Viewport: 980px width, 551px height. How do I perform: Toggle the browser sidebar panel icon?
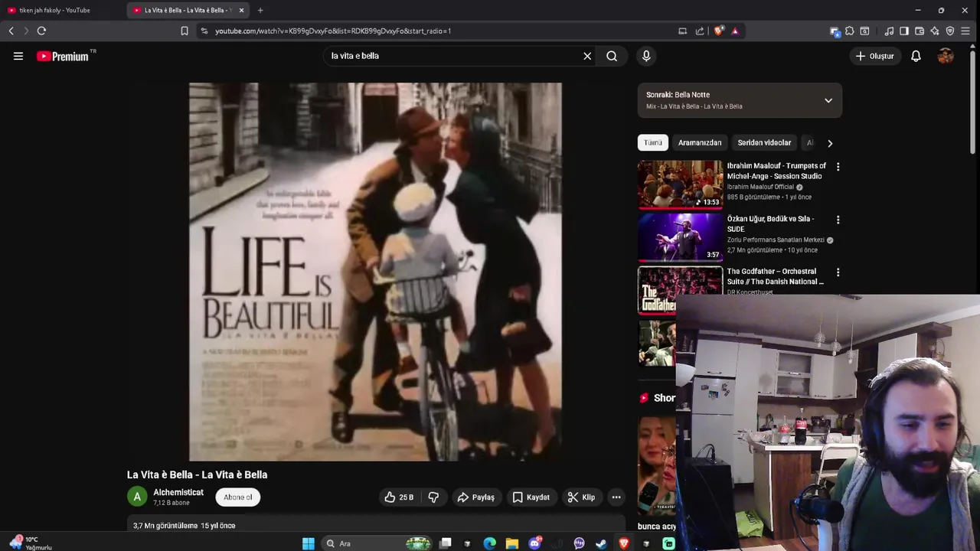tap(904, 31)
